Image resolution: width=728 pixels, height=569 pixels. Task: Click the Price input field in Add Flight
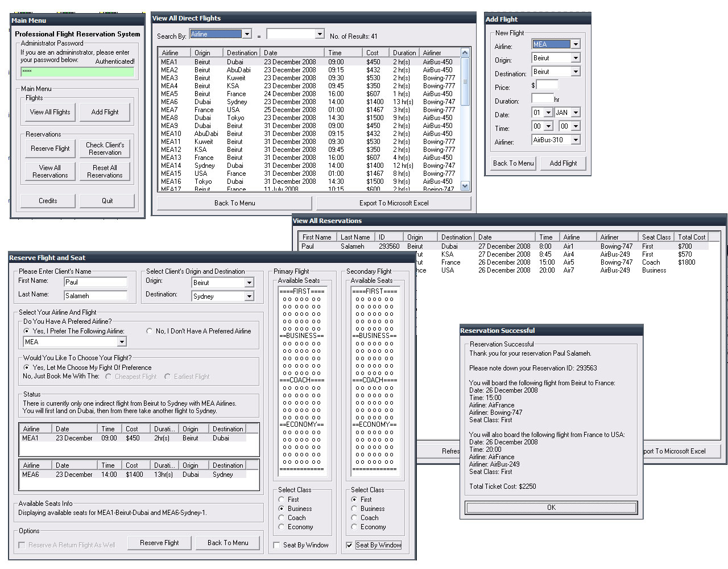tap(547, 85)
